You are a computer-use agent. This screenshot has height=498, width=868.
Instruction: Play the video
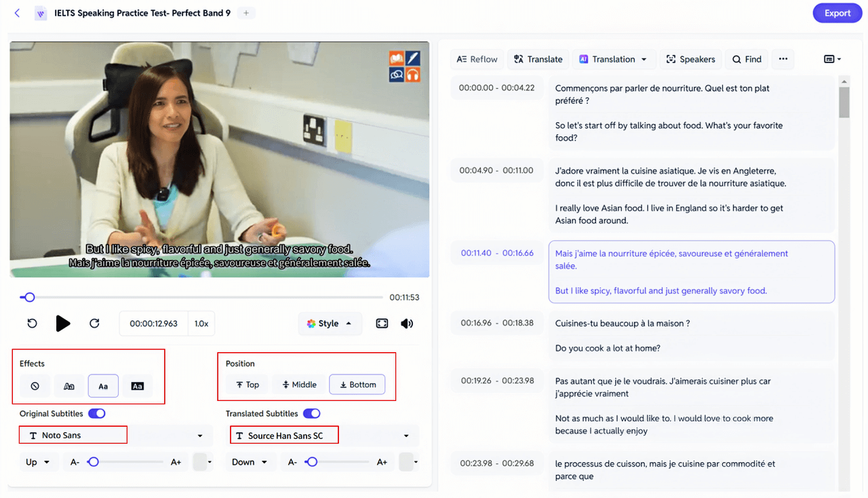pyautogui.click(x=63, y=324)
